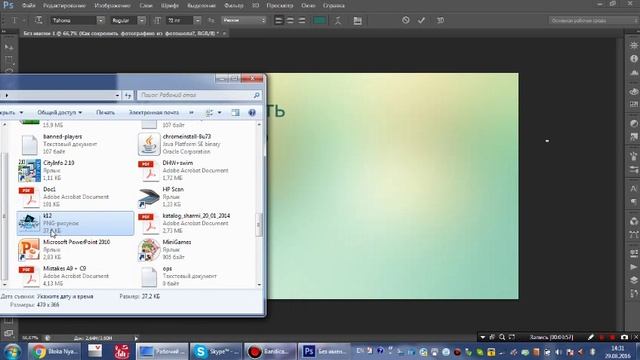Open the Tahoma font family dropdown
Image resolution: width=640 pixels, height=360 pixels.
click(x=100, y=20)
